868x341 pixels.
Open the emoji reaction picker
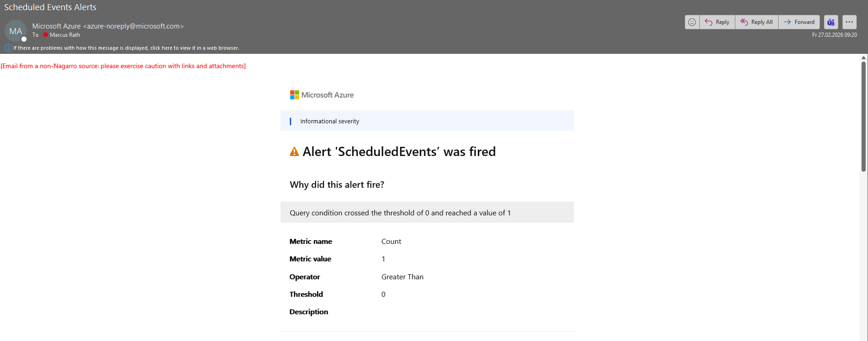click(x=692, y=22)
